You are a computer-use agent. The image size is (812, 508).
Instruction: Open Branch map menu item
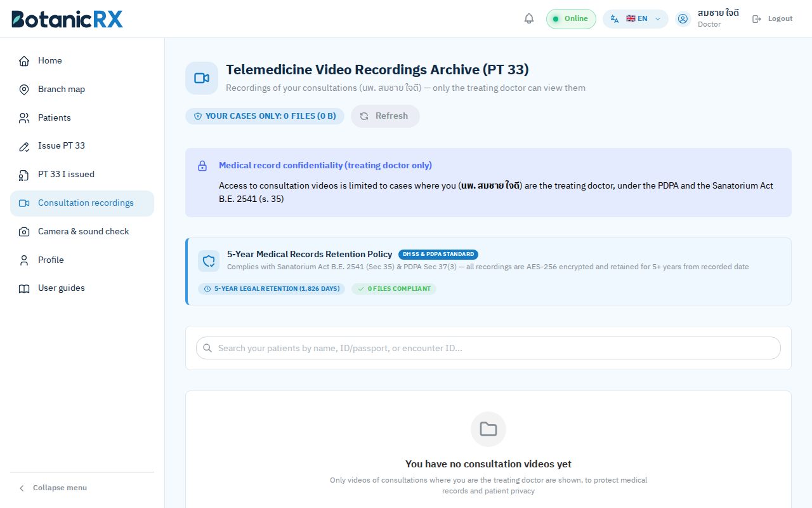82,90
